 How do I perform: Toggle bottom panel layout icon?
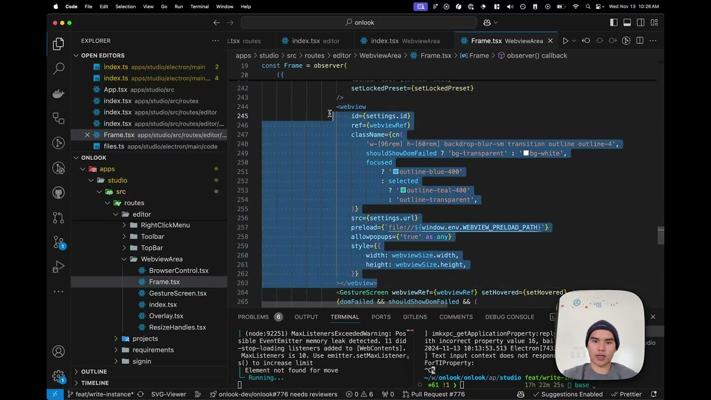[627, 22]
